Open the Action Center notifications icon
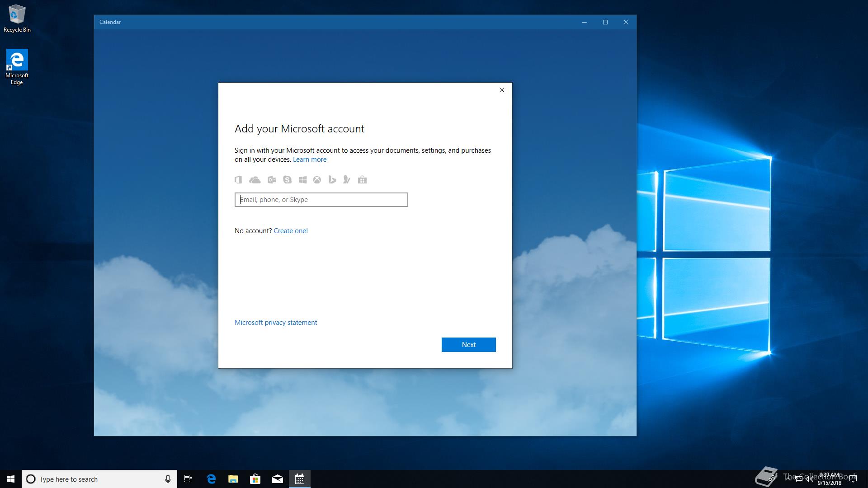Screen dimensions: 868x488 tap(853, 479)
